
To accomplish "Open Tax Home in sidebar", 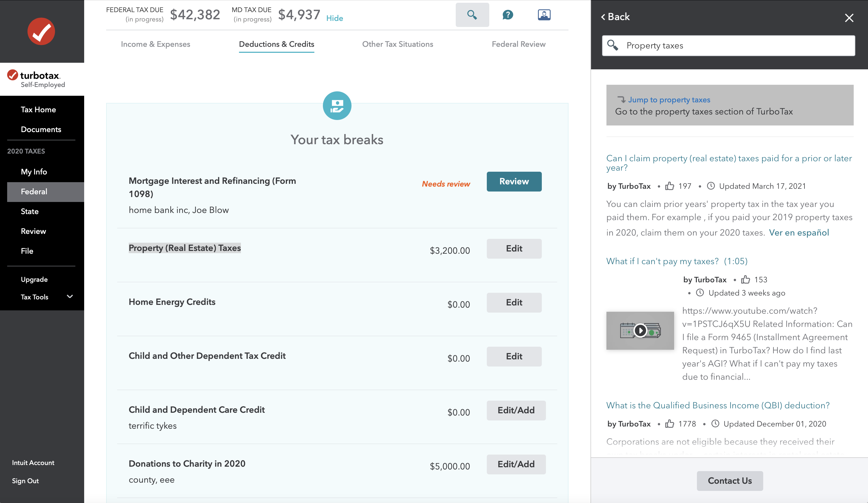I will 38,110.
